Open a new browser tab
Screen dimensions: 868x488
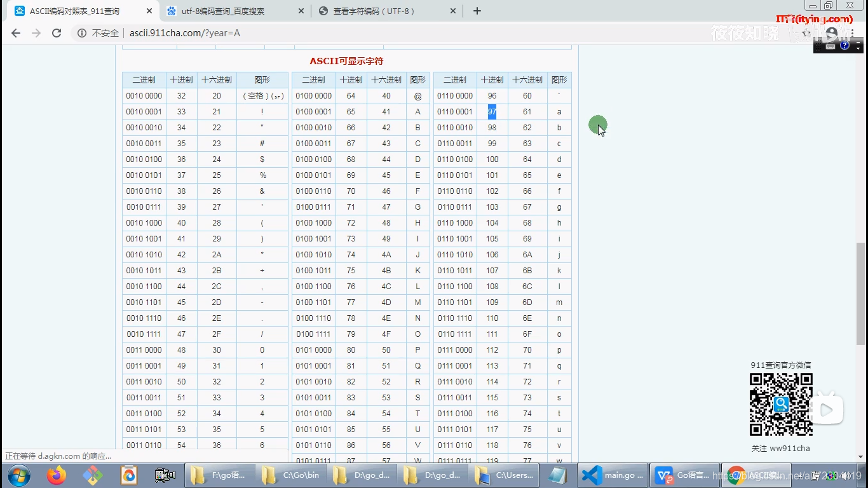[x=477, y=11]
